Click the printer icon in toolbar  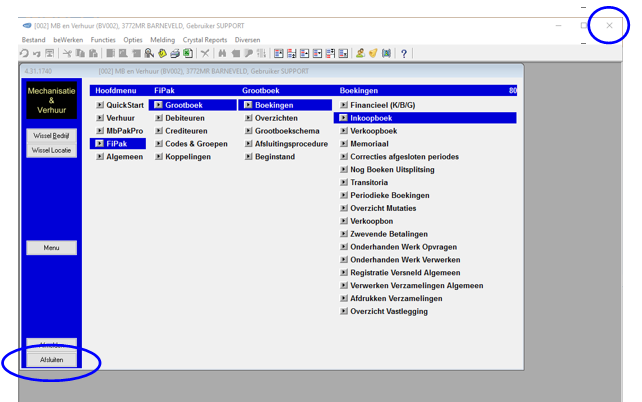coord(174,53)
